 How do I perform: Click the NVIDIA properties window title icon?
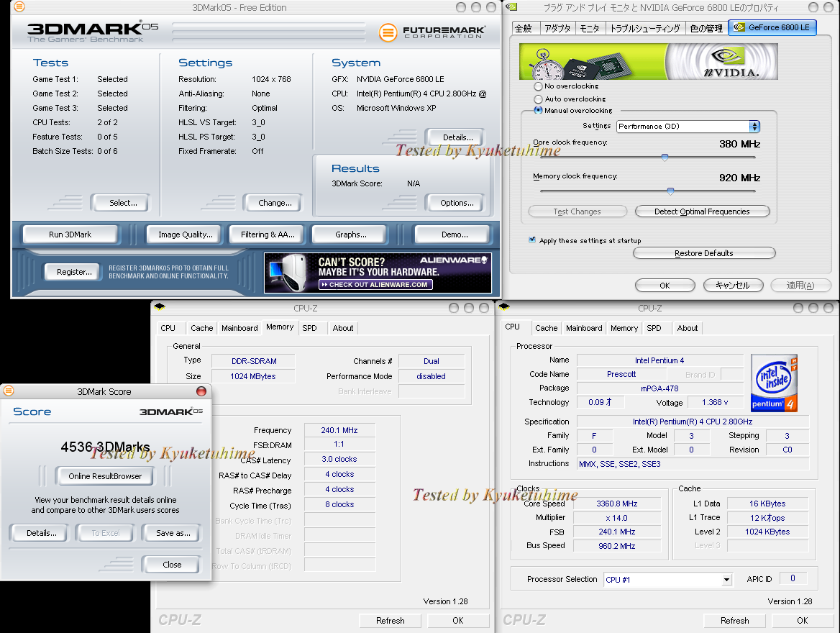(511, 7)
